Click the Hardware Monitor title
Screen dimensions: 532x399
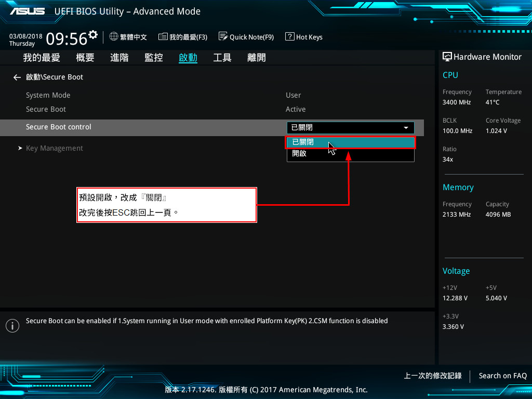(x=487, y=57)
